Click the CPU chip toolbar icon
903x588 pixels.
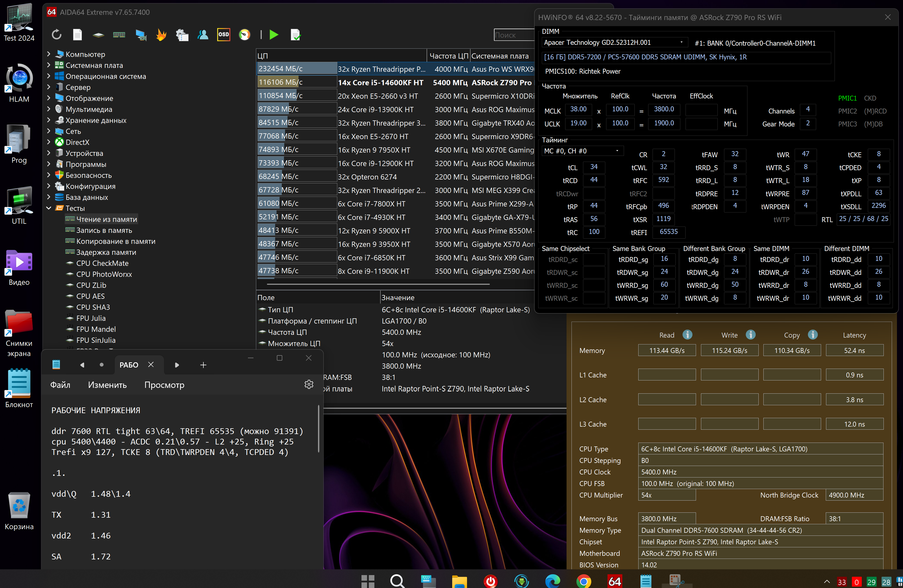point(98,35)
